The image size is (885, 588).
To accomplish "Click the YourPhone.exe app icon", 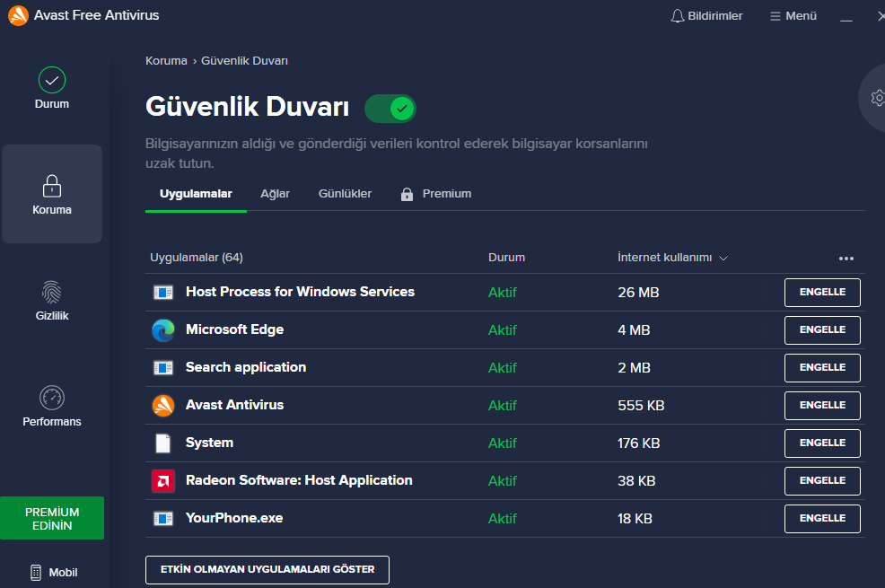I will (163, 518).
